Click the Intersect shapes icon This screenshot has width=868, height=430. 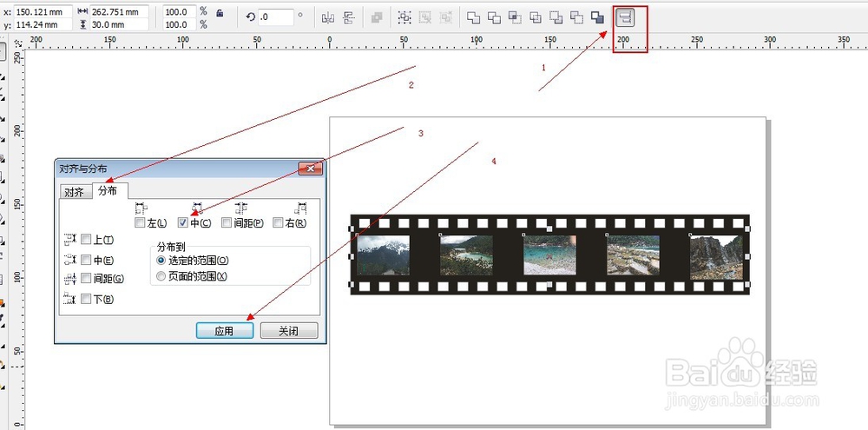515,17
